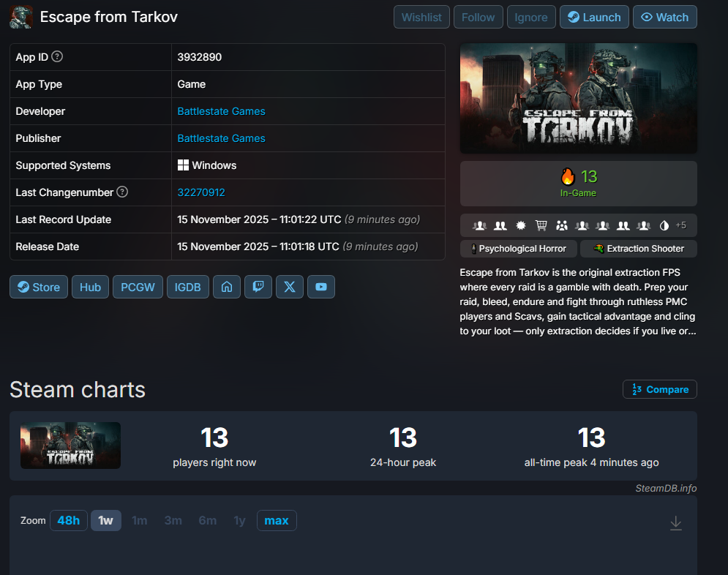Click the family group category icon

tap(562, 225)
